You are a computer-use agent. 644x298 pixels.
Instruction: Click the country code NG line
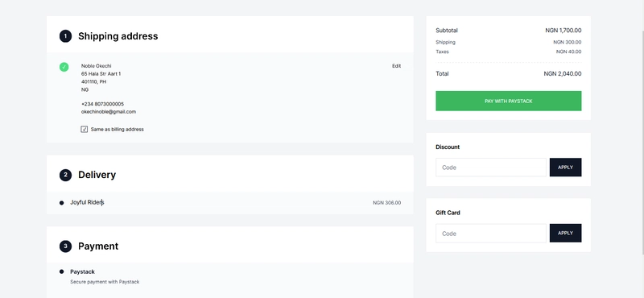85,89
